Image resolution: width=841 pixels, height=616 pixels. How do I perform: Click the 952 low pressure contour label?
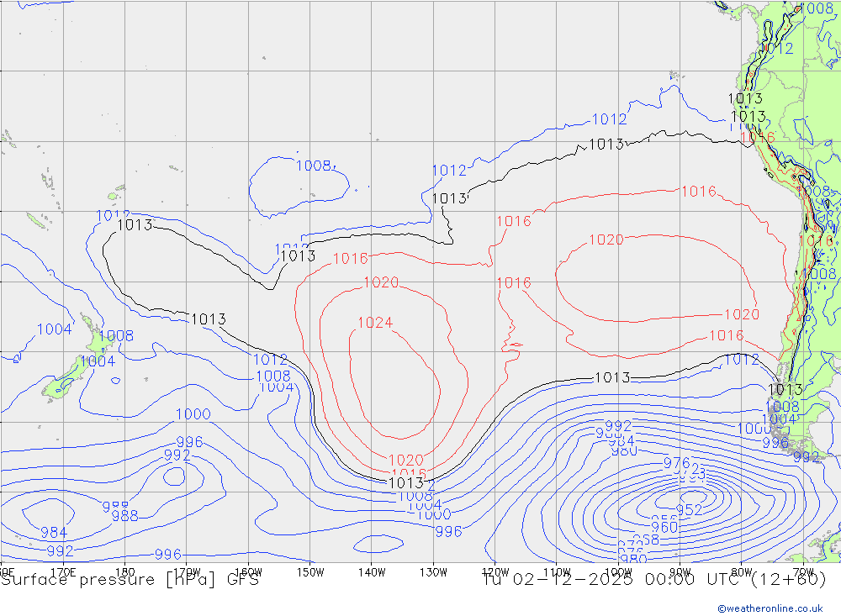[689, 509]
